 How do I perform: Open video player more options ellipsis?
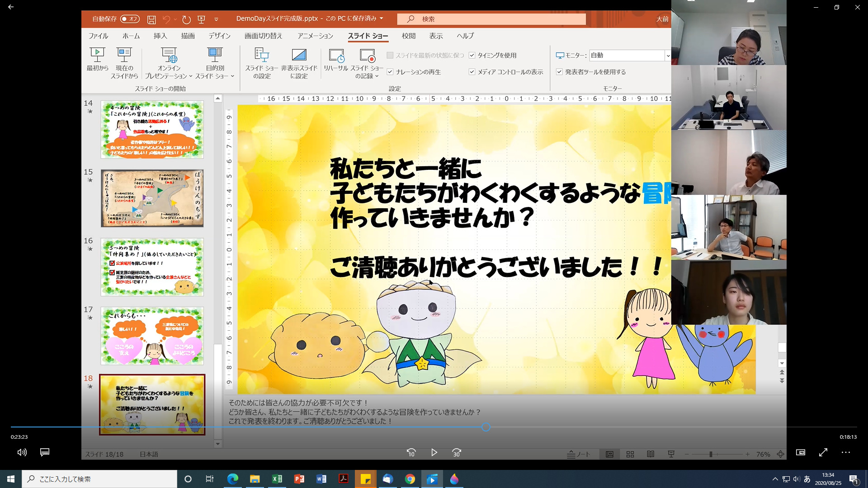pos(846,452)
